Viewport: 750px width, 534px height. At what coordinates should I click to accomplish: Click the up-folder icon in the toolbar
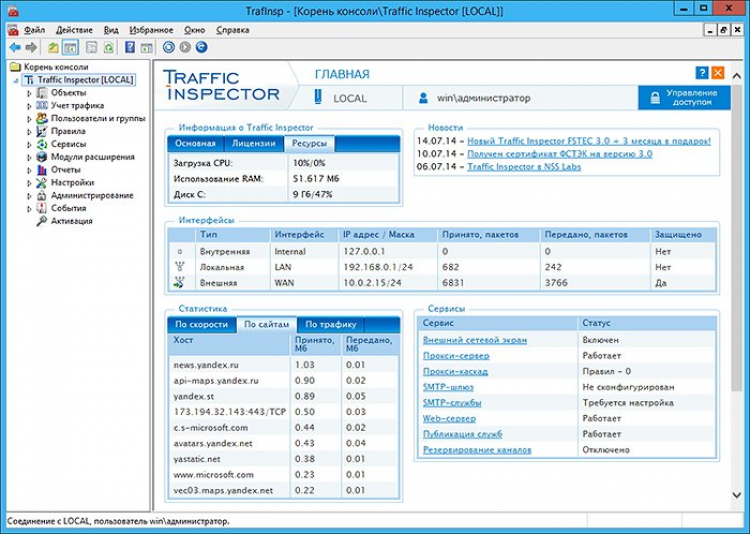tap(53, 47)
